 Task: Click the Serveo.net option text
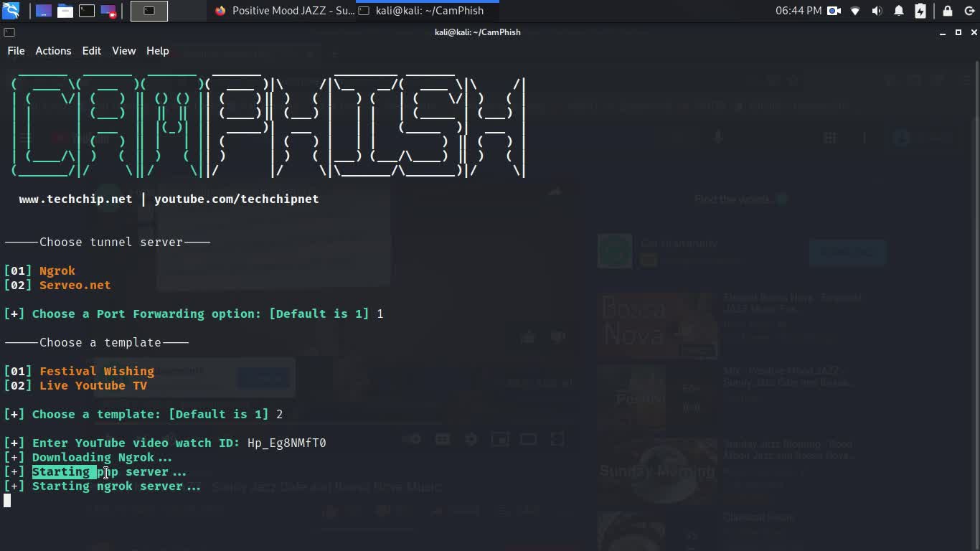[75, 285]
